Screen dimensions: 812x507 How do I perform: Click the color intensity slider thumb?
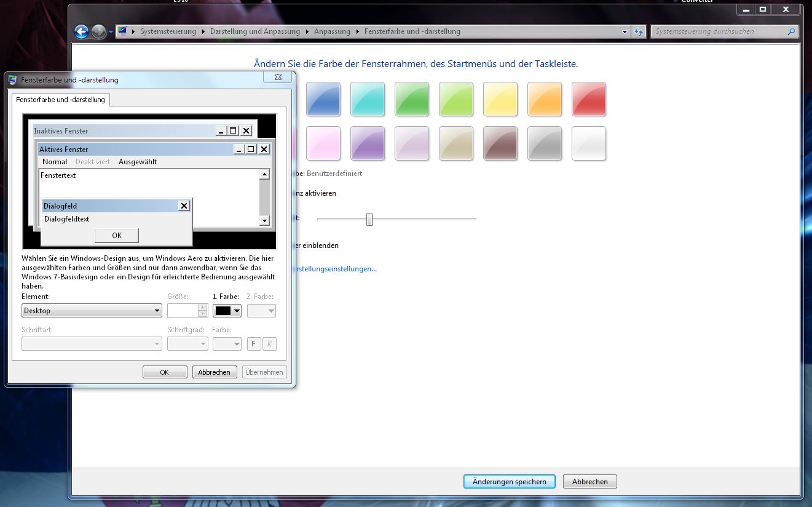point(369,219)
